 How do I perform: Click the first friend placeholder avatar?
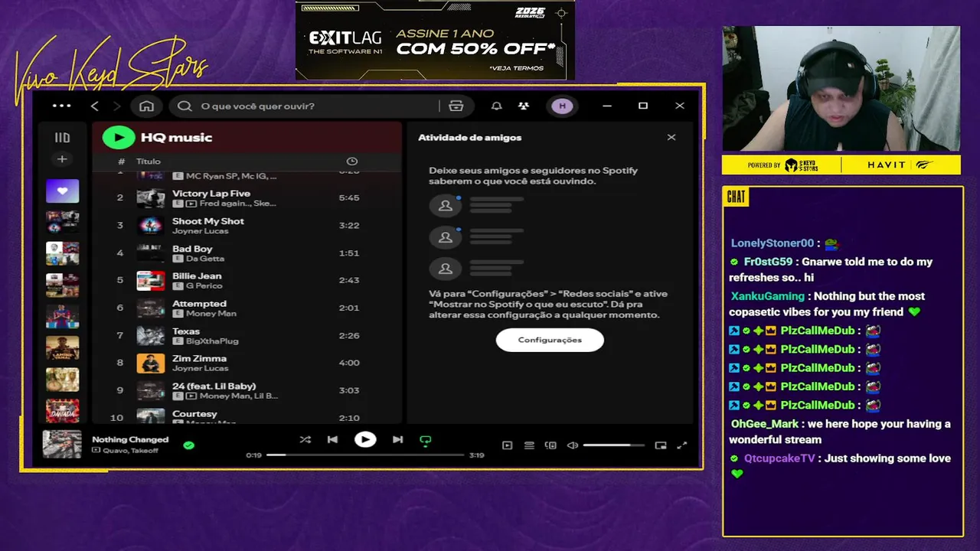445,206
